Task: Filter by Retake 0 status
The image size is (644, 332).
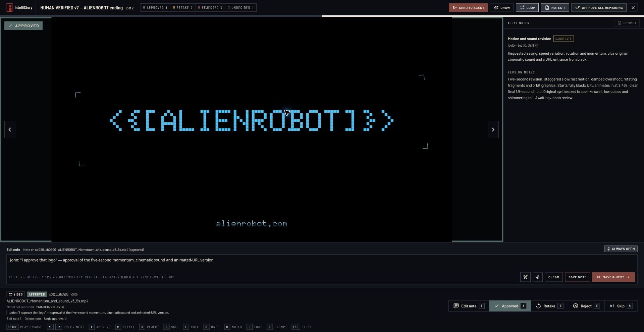Action: pyautogui.click(x=182, y=7)
